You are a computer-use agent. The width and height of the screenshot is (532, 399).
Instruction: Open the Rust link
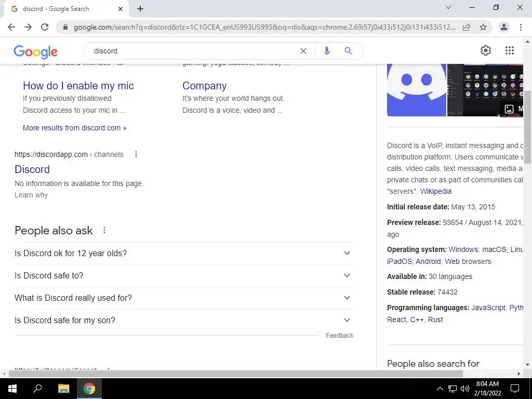[435, 320]
